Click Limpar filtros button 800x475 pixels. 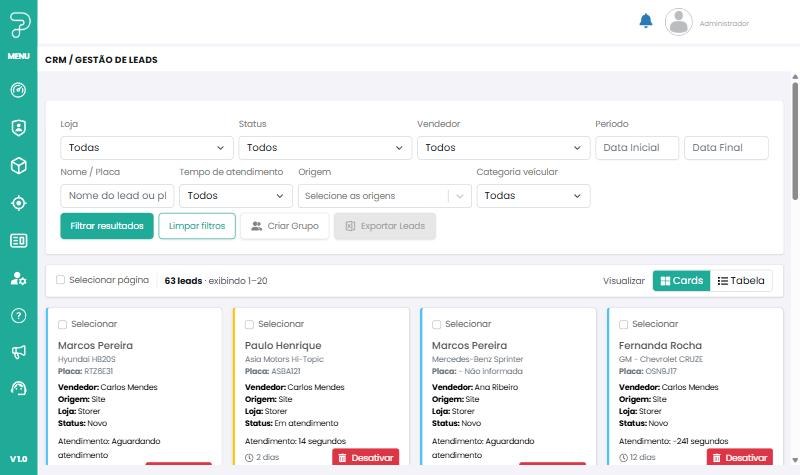pos(197,226)
